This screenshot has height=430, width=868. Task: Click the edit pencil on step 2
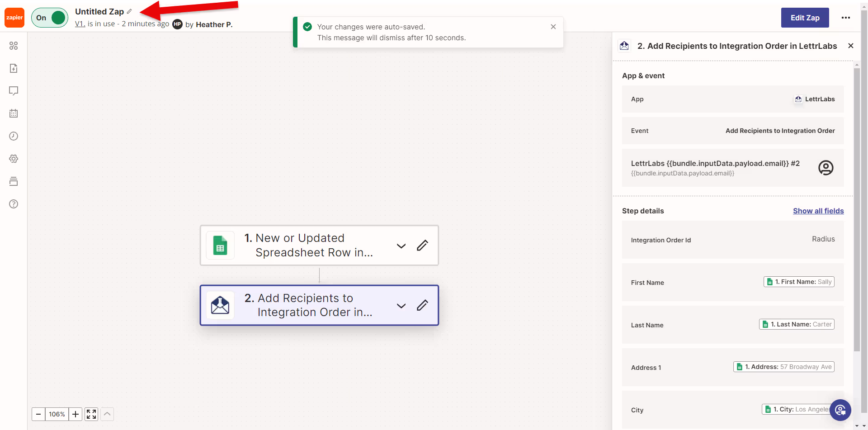422,306
